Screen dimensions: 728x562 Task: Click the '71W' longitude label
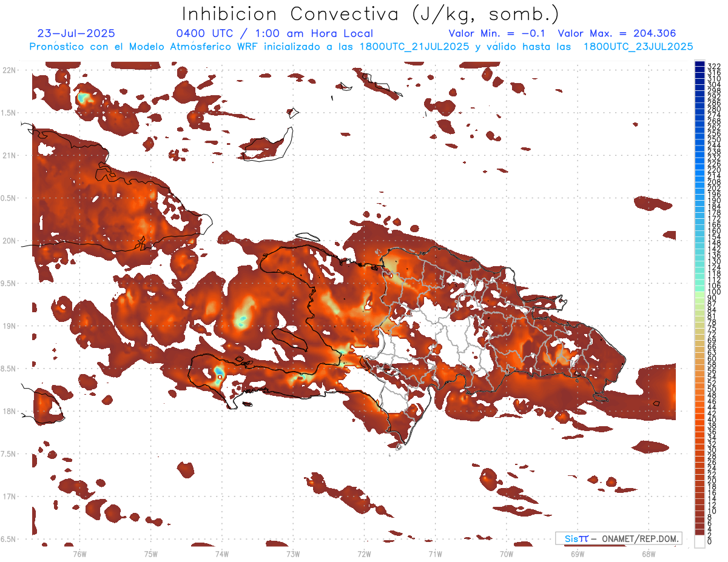click(435, 554)
